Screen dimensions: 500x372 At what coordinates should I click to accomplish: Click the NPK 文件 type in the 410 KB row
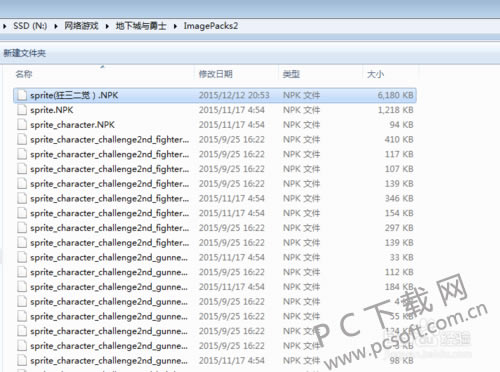pos(301,139)
